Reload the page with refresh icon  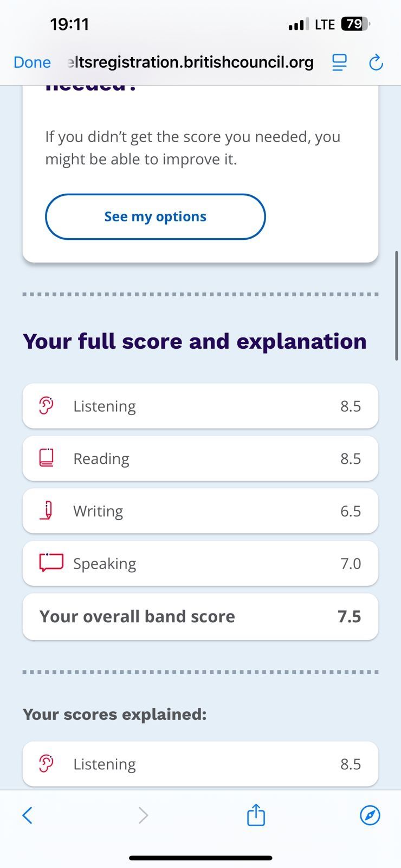tap(376, 62)
